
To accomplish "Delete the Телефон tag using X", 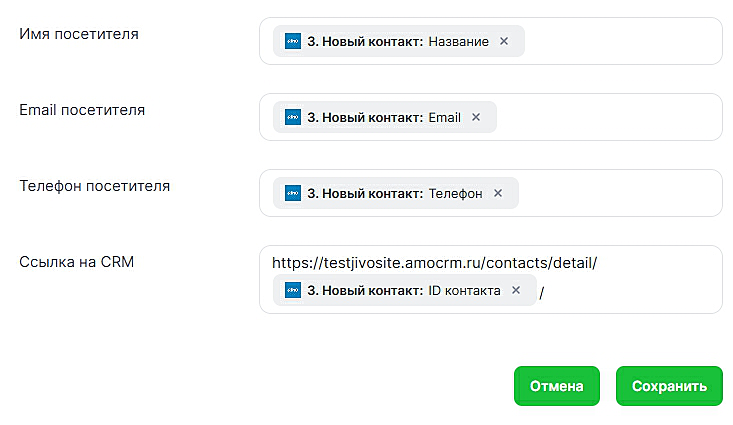I will [498, 193].
